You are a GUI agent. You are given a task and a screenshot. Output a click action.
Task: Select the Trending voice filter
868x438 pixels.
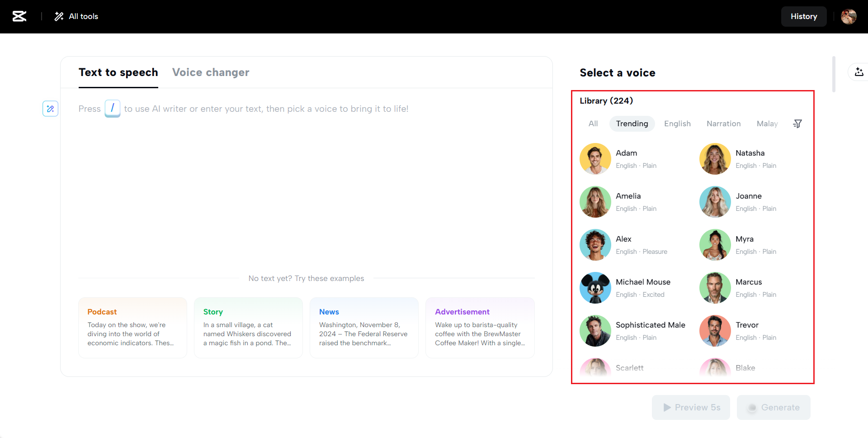[632, 124]
